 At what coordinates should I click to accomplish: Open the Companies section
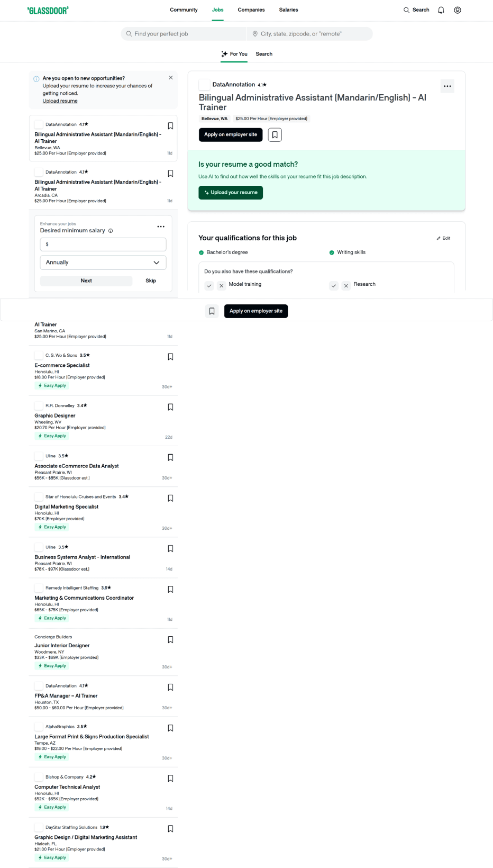(x=251, y=10)
